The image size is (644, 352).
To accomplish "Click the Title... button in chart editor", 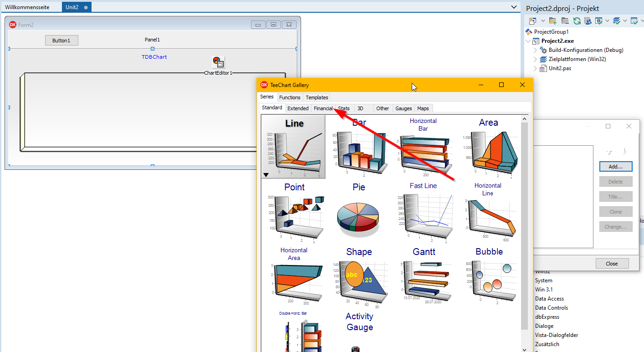I will (616, 197).
